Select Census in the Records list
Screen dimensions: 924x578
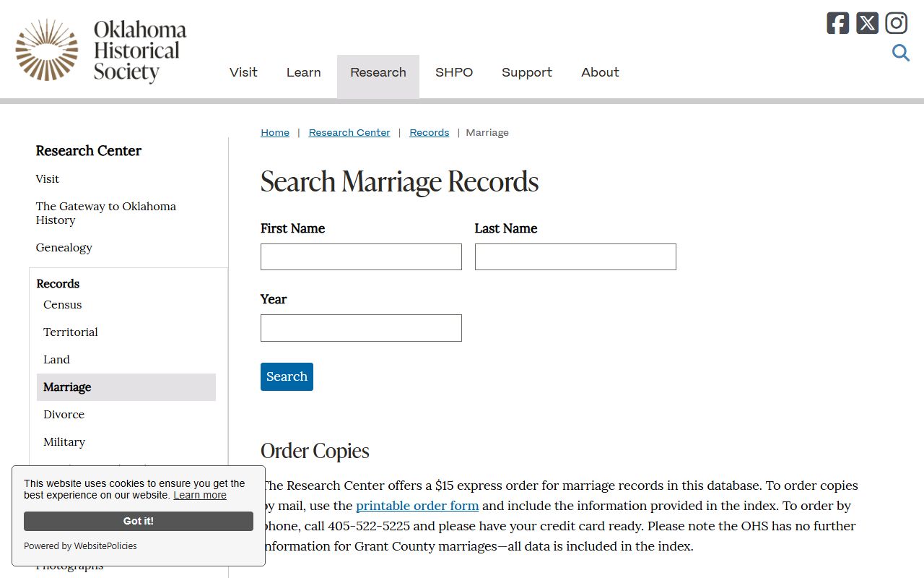pyautogui.click(x=63, y=304)
